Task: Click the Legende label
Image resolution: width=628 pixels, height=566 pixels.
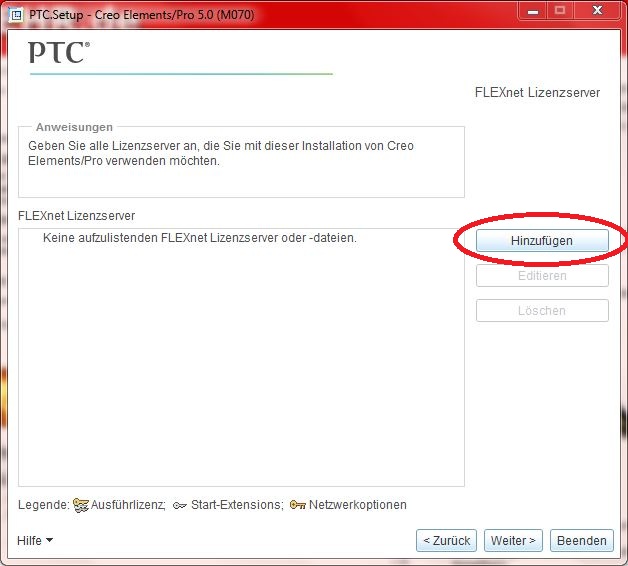Action: (43, 505)
